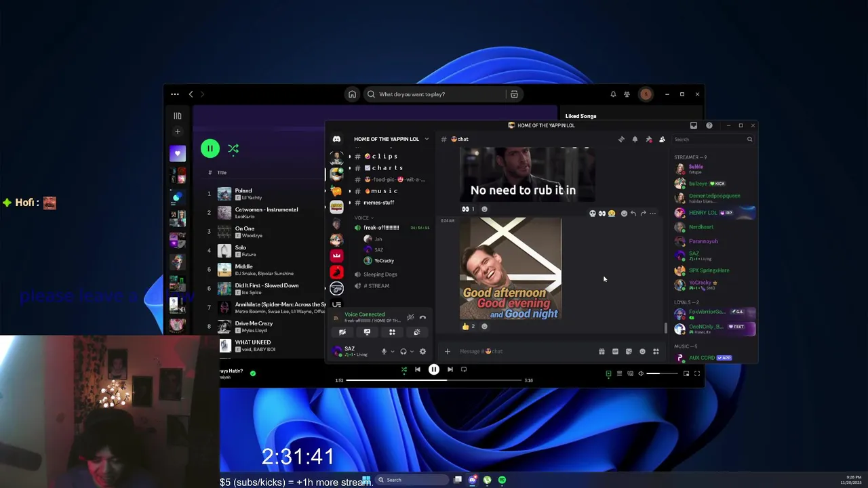Image resolution: width=868 pixels, height=488 pixels.
Task: Open soundboard in Discord voice panel
Action: pyautogui.click(x=417, y=332)
